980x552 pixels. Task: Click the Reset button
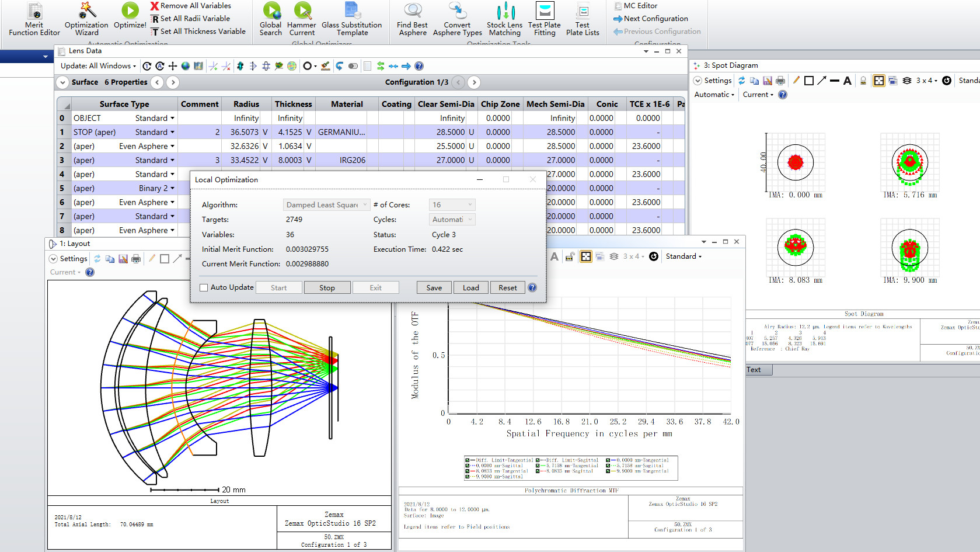[507, 287]
